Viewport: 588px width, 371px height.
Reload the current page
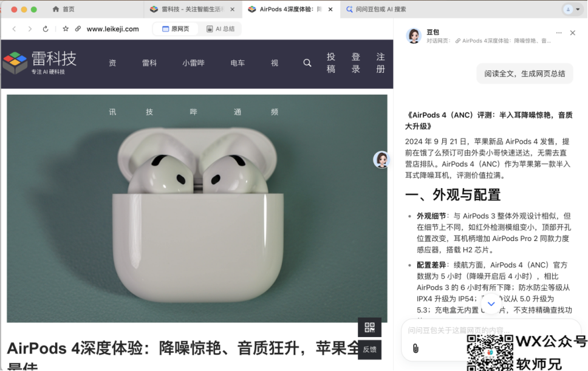pos(46,29)
